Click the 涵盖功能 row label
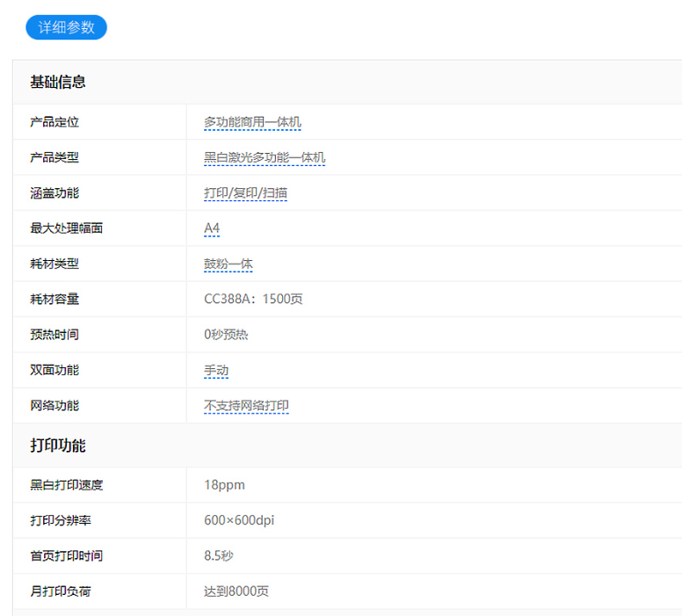The width and height of the screenshot is (682, 616). (x=54, y=193)
